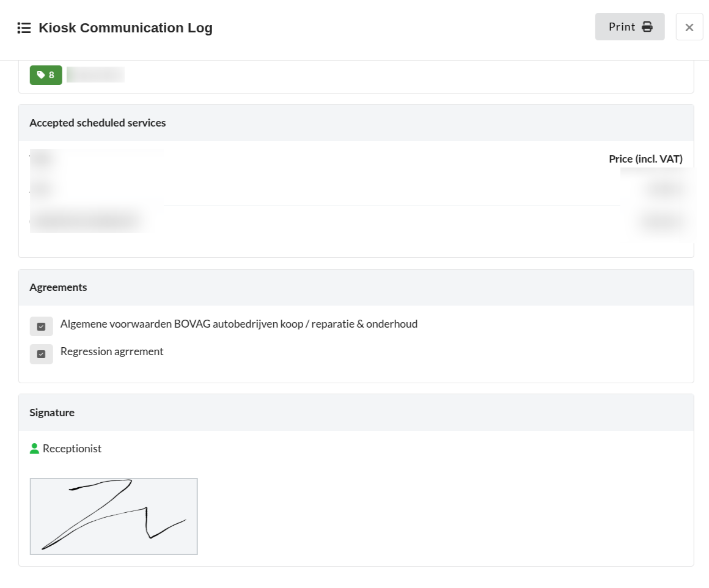This screenshot has width=709, height=588.
Task: Toggle the Regression agrrement checkbox
Action: 41,354
